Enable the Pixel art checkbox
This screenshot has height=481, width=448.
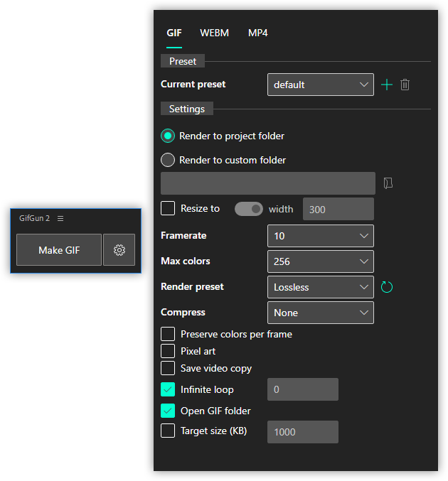tap(168, 351)
